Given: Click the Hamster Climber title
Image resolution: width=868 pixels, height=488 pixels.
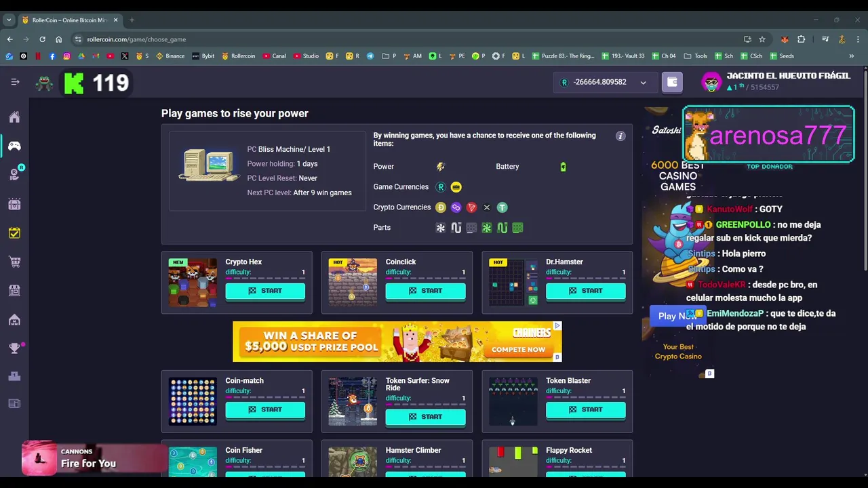Looking at the screenshot, I should click(414, 450).
